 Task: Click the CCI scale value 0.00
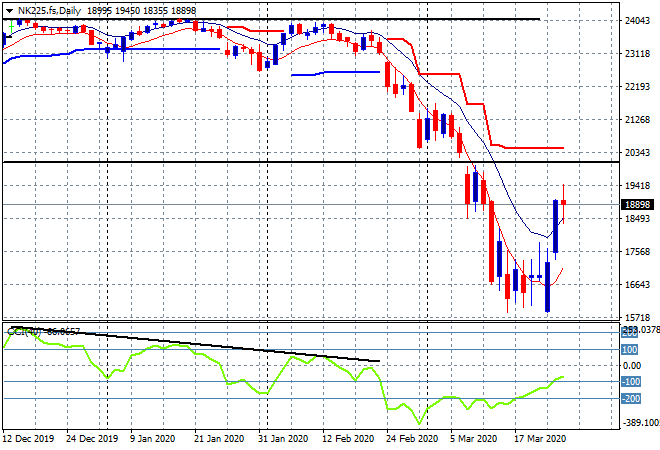[632, 366]
